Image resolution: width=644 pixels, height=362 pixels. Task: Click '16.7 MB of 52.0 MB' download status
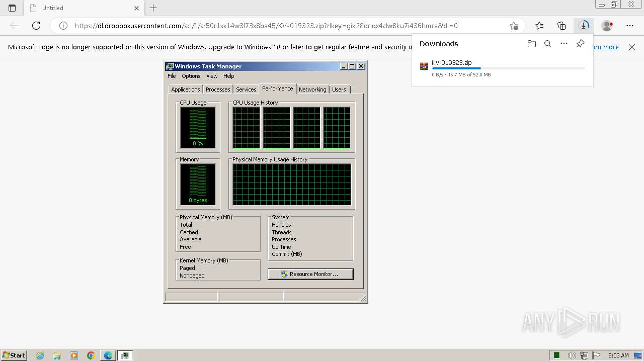(x=468, y=74)
